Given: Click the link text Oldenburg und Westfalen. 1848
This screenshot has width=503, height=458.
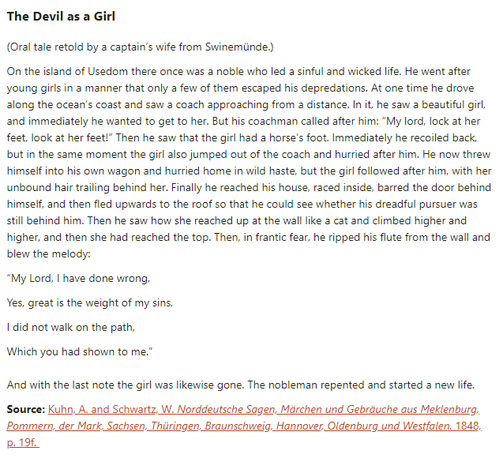Looking at the screenshot, I should [x=404, y=426].
